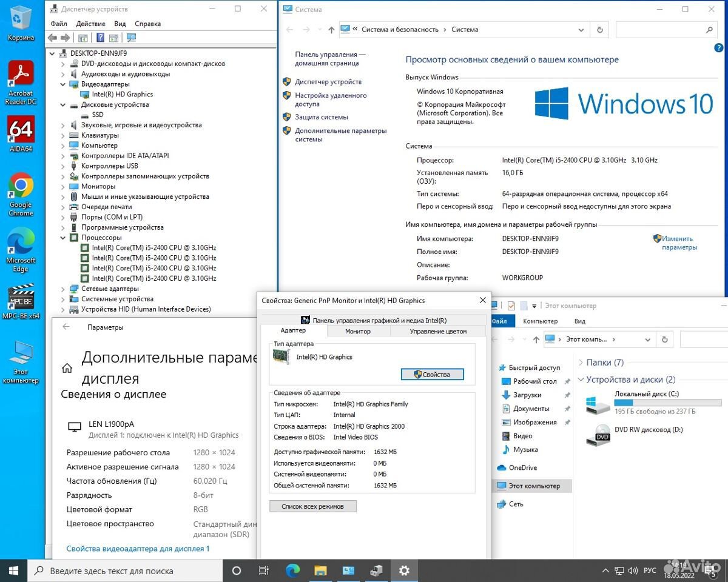Click refresh button in Система address bar
Image resolution: width=728 pixels, height=582 pixels.
click(x=599, y=29)
